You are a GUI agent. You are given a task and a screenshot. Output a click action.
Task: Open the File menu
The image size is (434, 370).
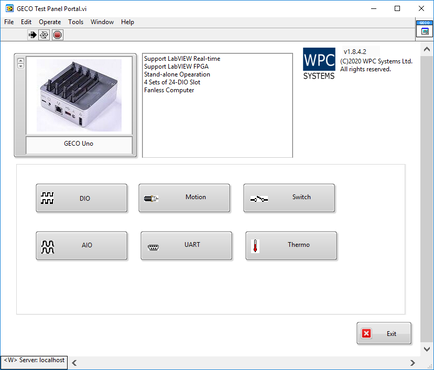pos(9,22)
